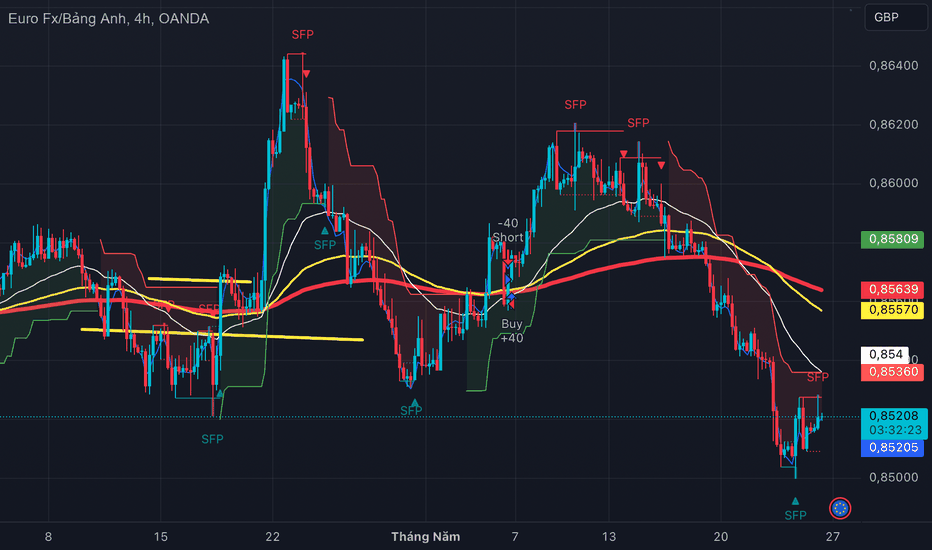Click the 0,86400 price axis level
The height and width of the screenshot is (550, 932).
(x=893, y=65)
